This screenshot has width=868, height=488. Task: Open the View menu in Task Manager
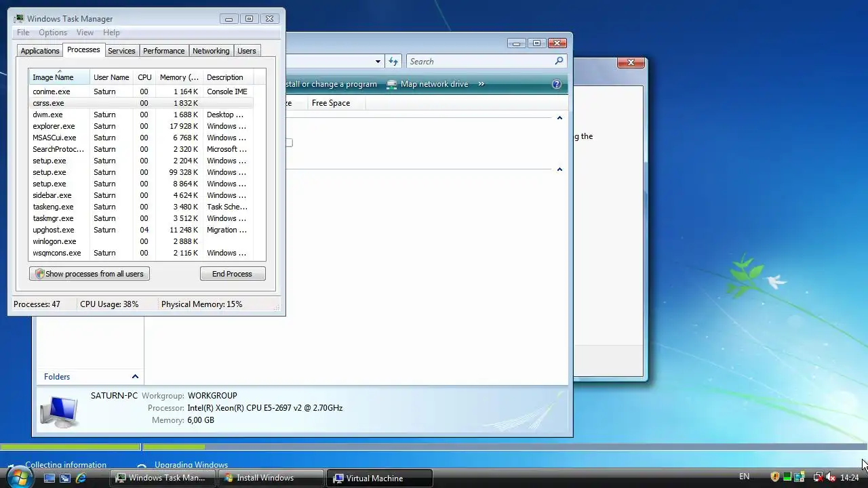coord(85,33)
